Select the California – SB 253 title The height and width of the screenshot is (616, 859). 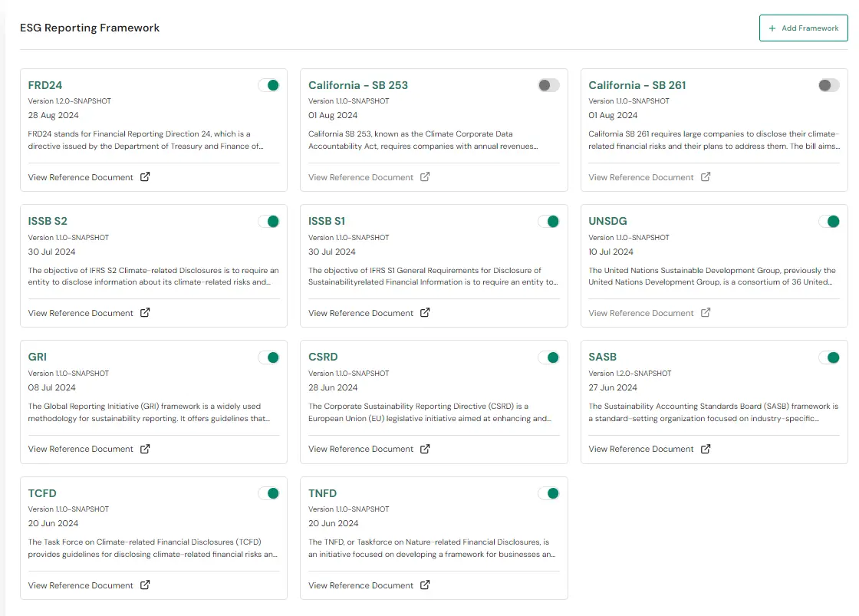point(357,85)
